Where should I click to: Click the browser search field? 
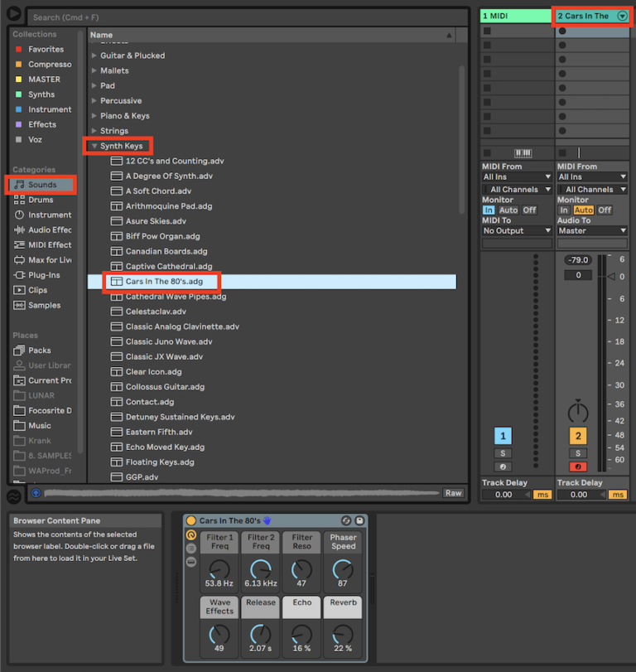click(248, 17)
